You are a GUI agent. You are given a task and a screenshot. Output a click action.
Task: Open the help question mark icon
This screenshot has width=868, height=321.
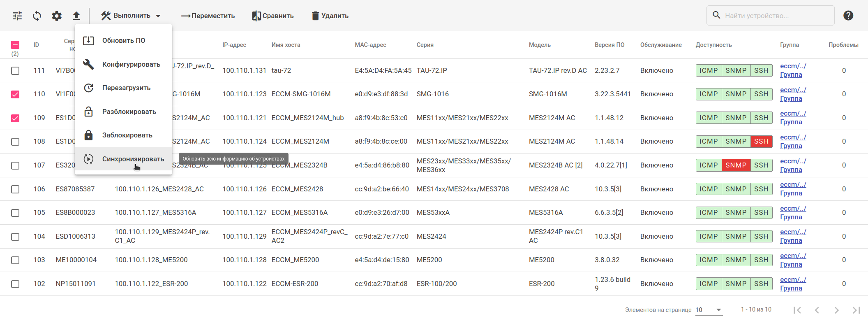pos(848,16)
